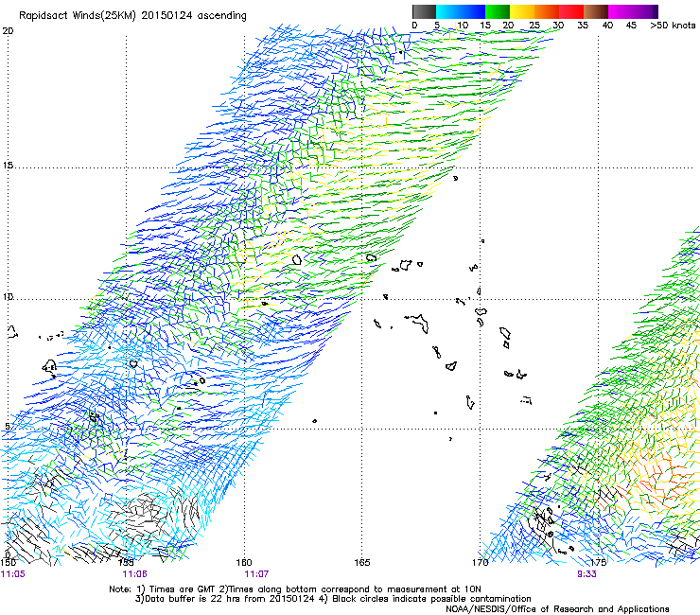Click the '45' label in the color scale
700x615 pixels.
(x=631, y=26)
